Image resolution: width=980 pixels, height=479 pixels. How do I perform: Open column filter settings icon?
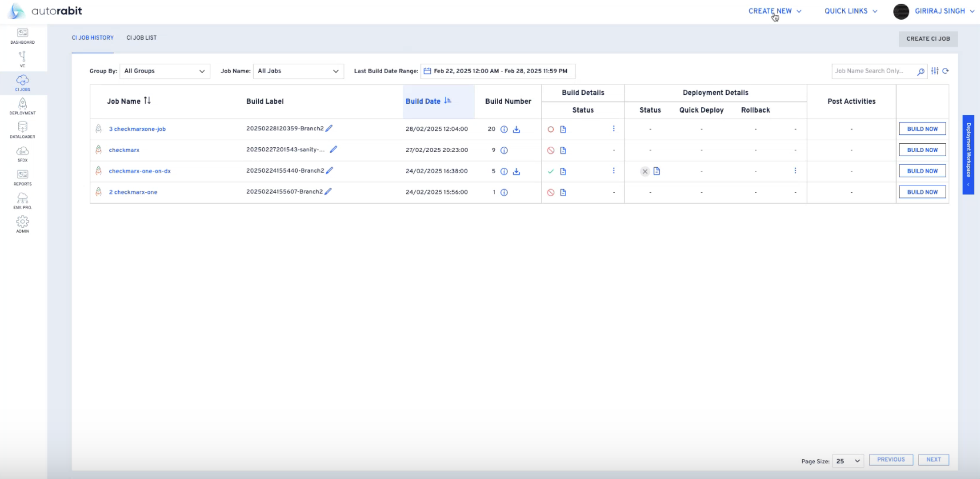[x=935, y=71]
